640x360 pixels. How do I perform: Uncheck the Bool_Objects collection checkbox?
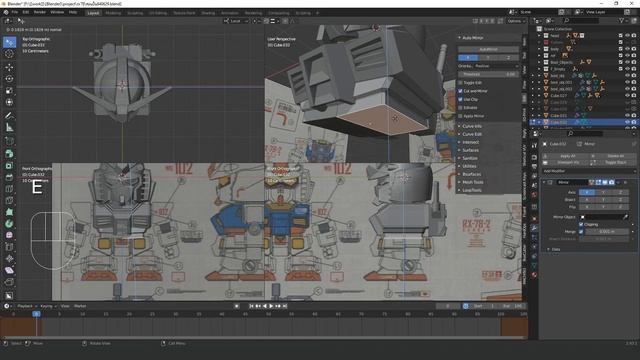coord(620,62)
